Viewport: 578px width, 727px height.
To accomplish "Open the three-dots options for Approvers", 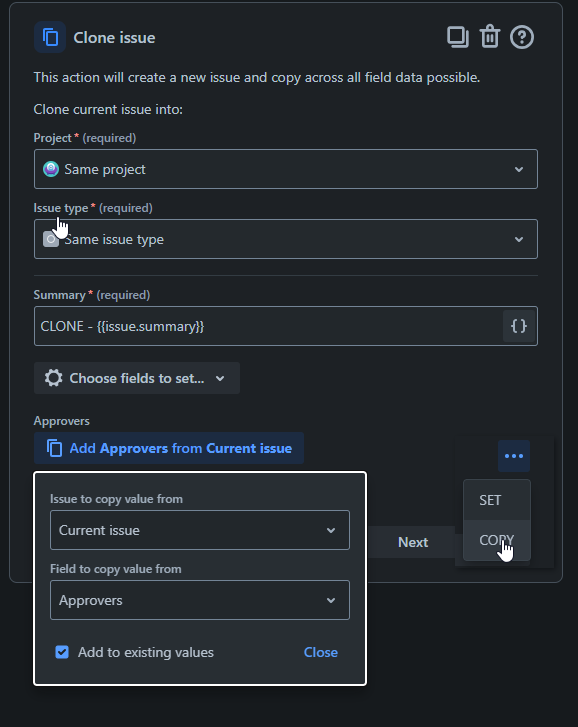I will pyautogui.click(x=514, y=456).
